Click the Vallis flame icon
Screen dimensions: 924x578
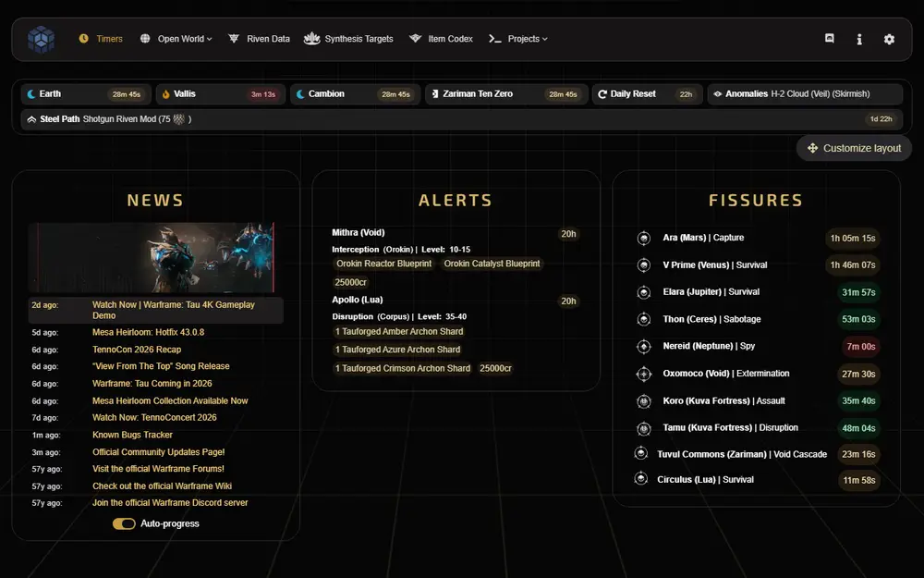166,93
